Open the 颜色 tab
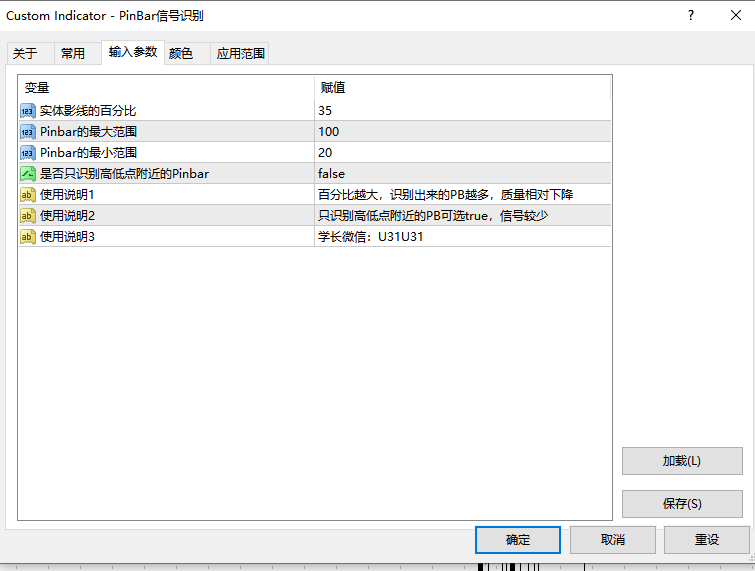Image resolution: width=755 pixels, height=571 pixels. (x=187, y=53)
